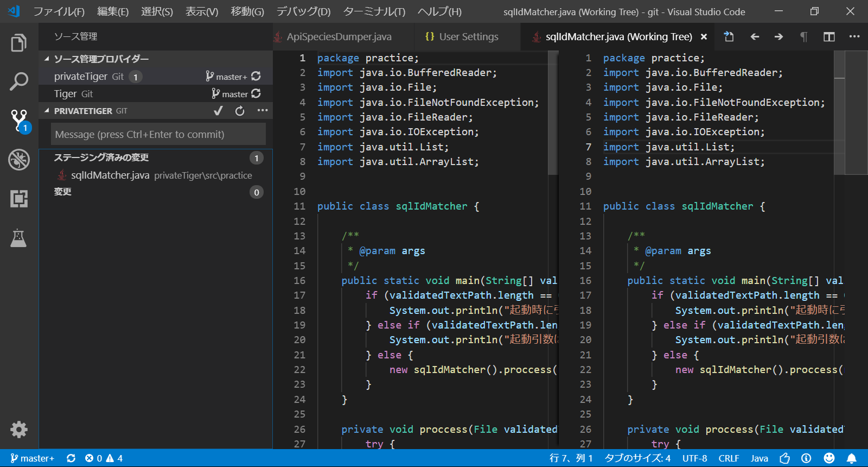
Task: Click the commit message input box
Action: (x=158, y=134)
